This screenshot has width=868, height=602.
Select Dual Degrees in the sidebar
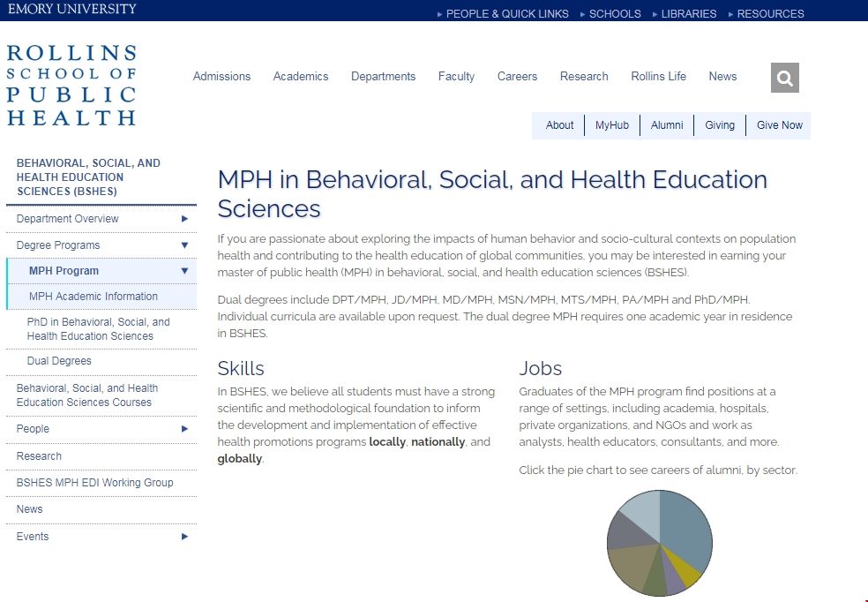[59, 361]
